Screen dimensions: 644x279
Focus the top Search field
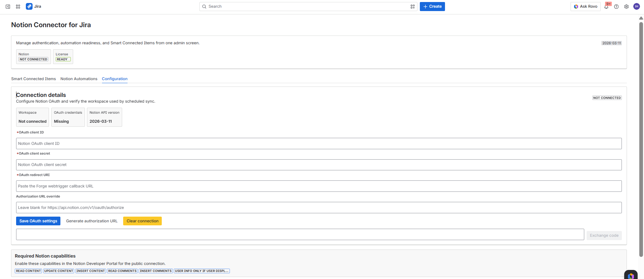click(x=308, y=6)
